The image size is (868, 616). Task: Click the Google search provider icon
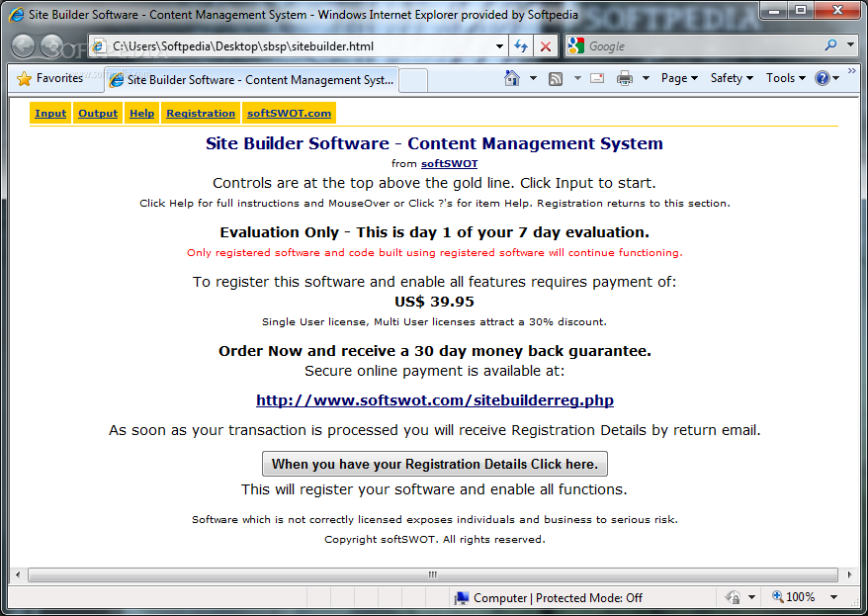pyautogui.click(x=576, y=45)
